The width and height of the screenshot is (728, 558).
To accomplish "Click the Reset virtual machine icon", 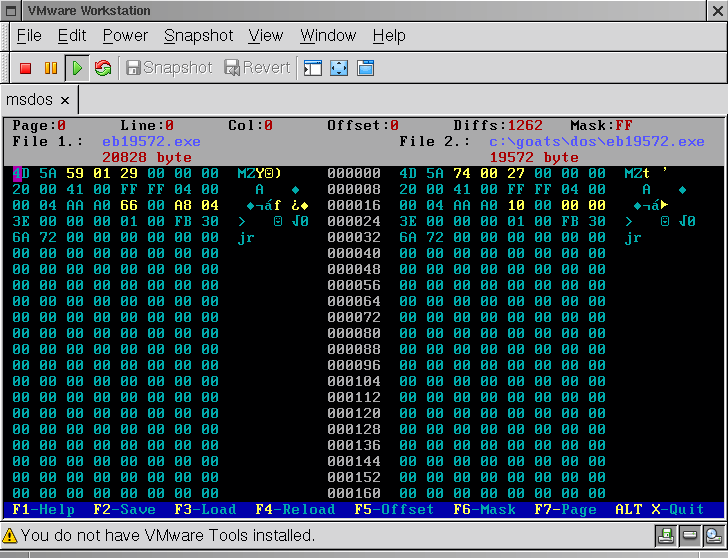I will click(x=103, y=68).
